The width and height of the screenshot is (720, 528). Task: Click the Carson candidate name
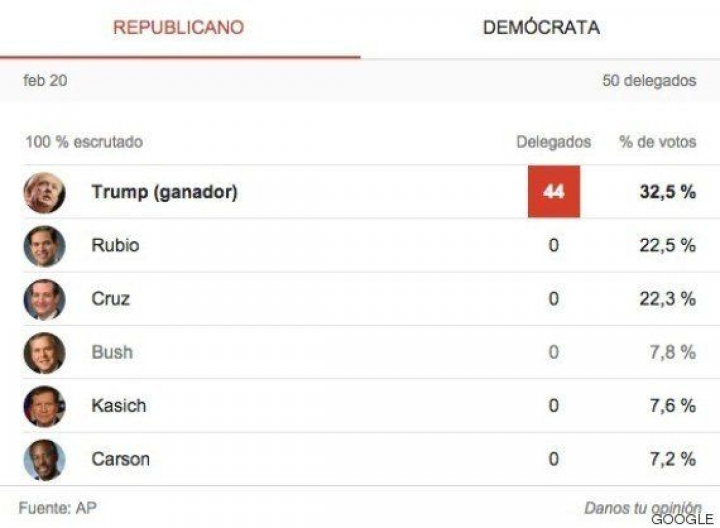120,460
